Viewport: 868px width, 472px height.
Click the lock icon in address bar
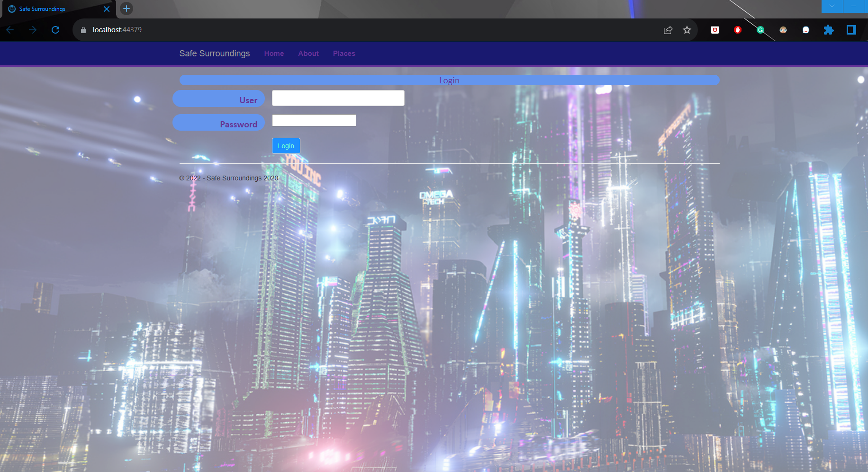pos(83,30)
